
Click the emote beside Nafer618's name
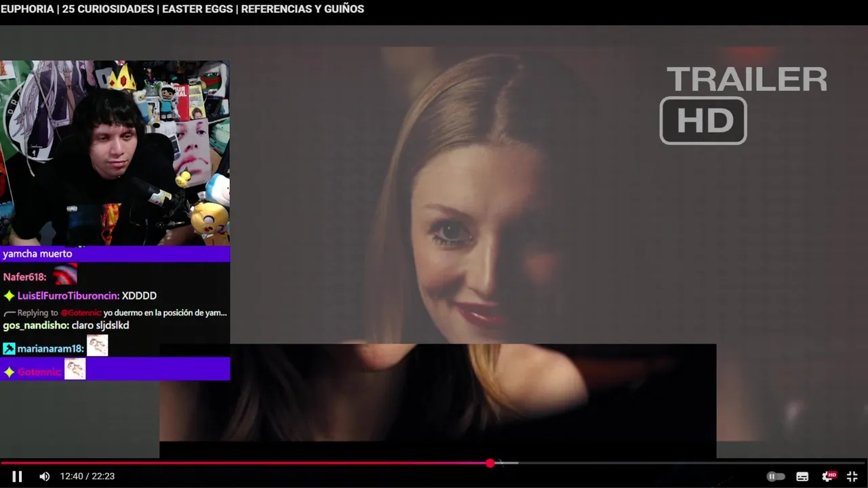[65, 274]
